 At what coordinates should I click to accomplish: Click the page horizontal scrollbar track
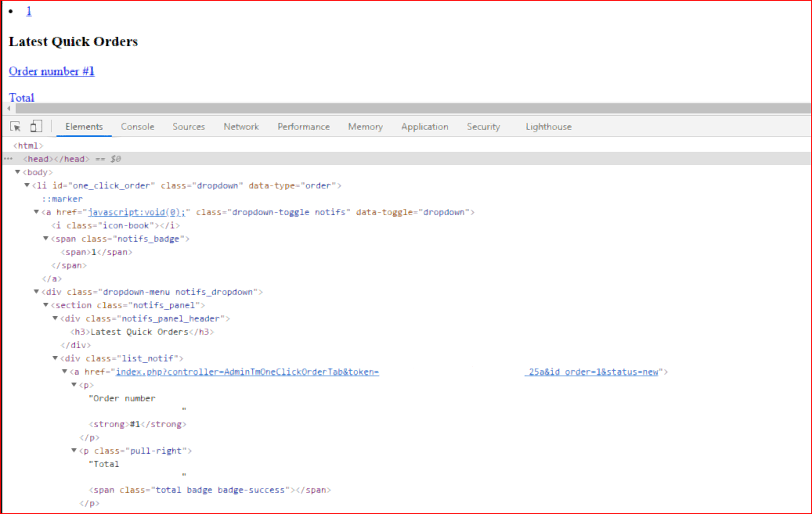tap(413, 108)
